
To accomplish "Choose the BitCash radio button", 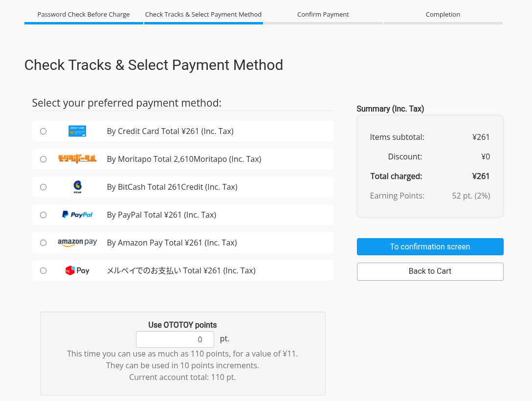I will (44, 187).
